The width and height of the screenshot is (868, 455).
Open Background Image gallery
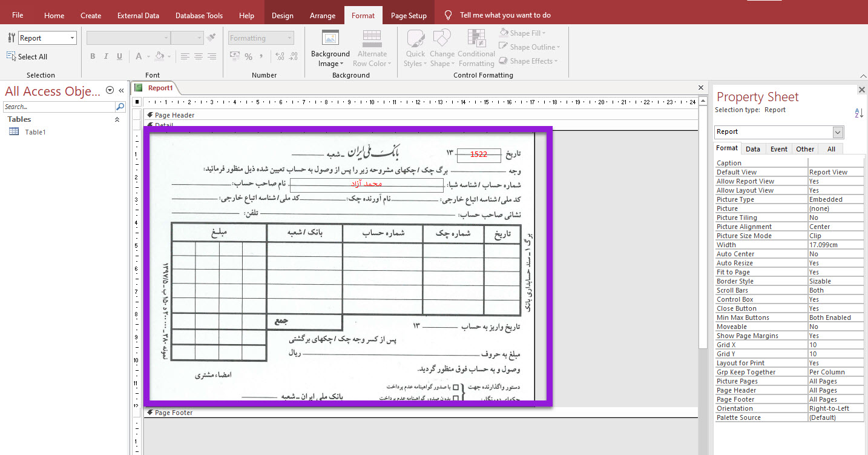point(330,48)
